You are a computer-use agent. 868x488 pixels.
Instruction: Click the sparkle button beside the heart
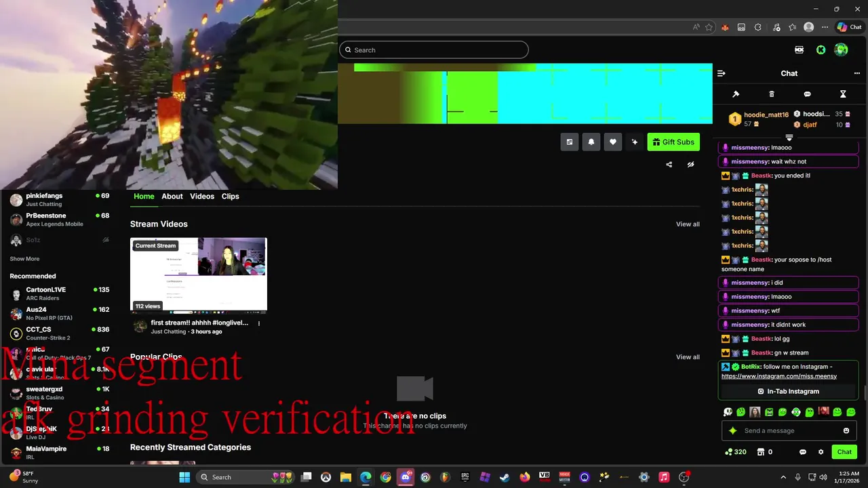[x=635, y=142]
